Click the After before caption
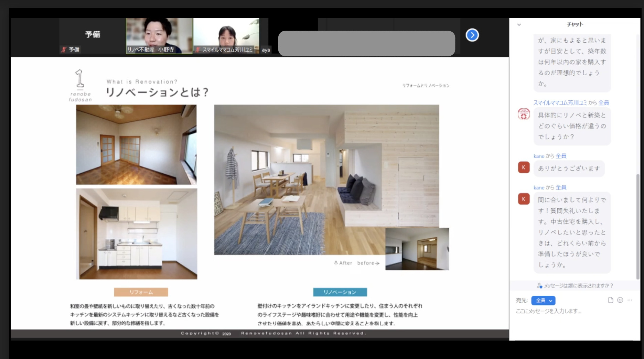Screen dimensions: 644x359 (x=356, y=263)
